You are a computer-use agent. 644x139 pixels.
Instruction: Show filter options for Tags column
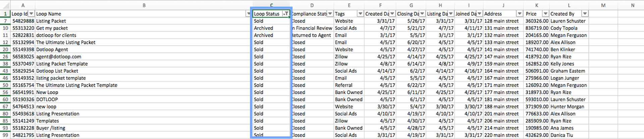[x=360, y=14]
